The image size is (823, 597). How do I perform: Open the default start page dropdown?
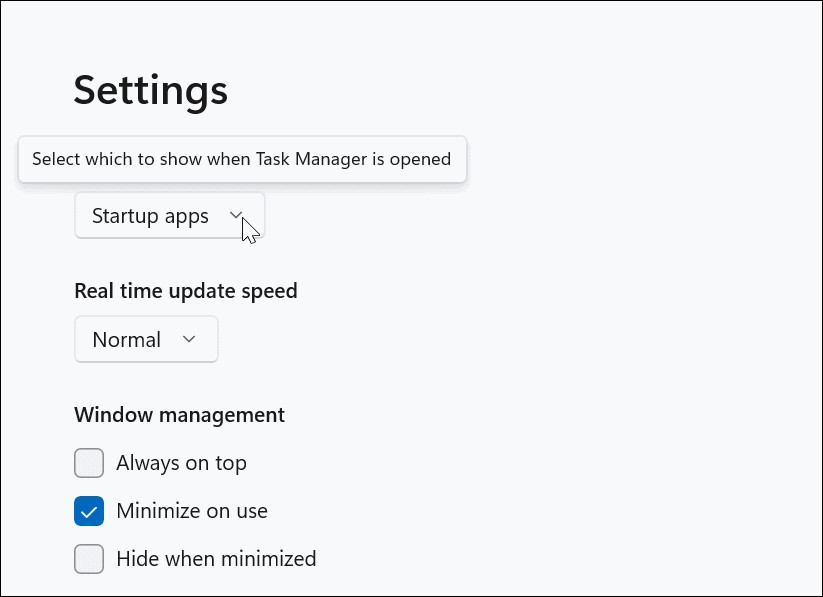click(x=168, y=215)
